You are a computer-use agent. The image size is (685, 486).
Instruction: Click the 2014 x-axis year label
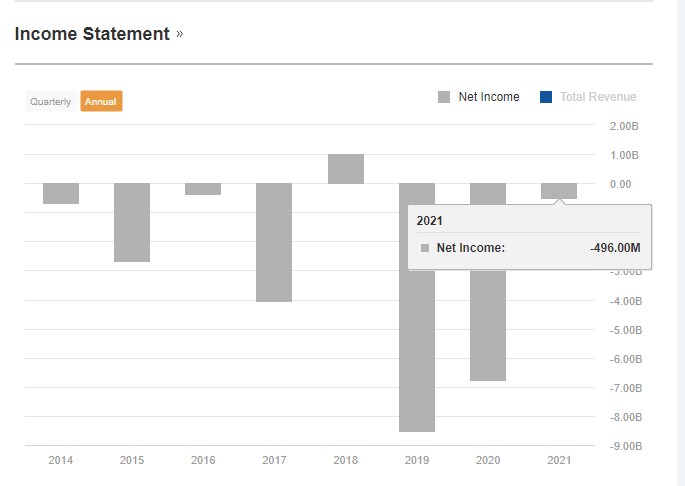coord(61,460)
